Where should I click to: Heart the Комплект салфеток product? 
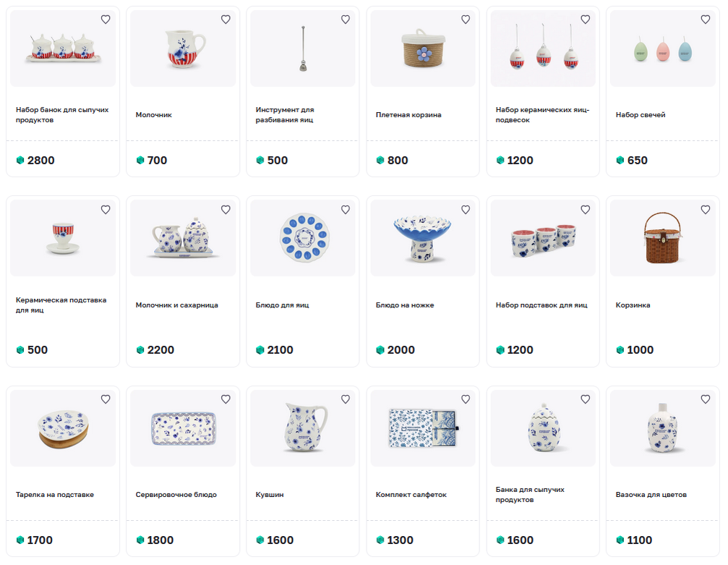point(466,399)
